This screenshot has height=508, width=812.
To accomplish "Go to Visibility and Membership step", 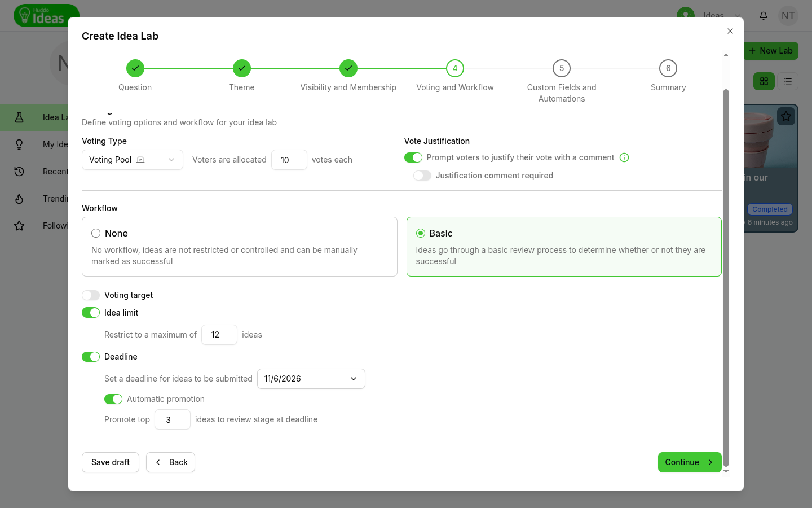I will pyautogui.click(x=348, y=68).
